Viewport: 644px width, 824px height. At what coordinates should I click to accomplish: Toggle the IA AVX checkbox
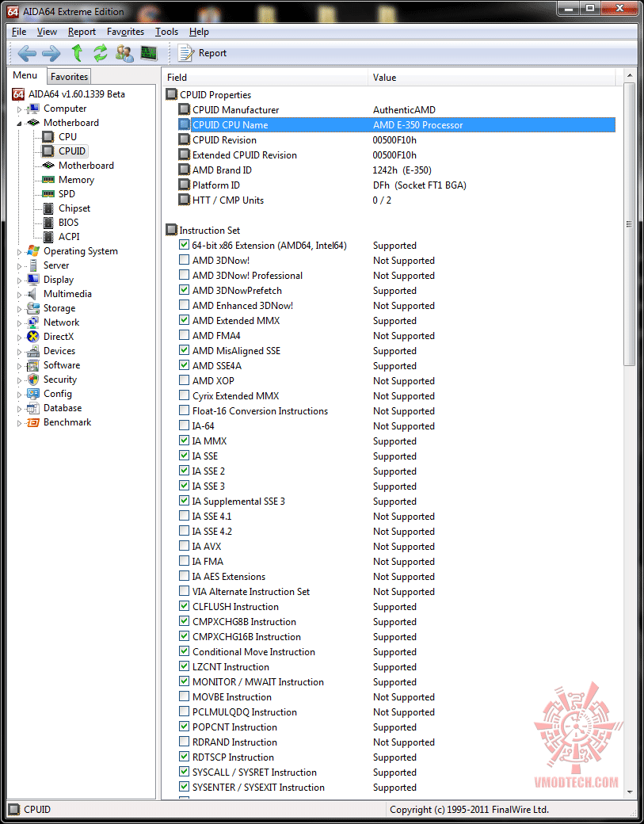click(184, 546)
